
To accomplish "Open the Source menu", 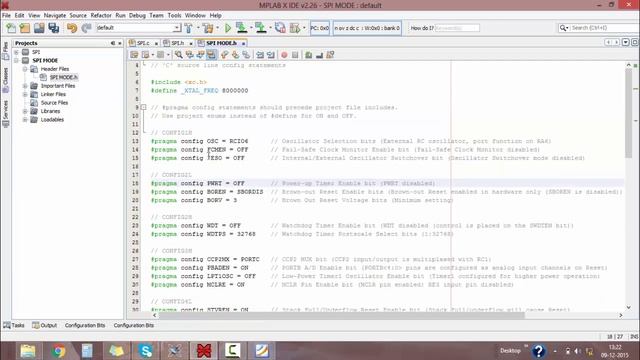I will pos(78,15).
